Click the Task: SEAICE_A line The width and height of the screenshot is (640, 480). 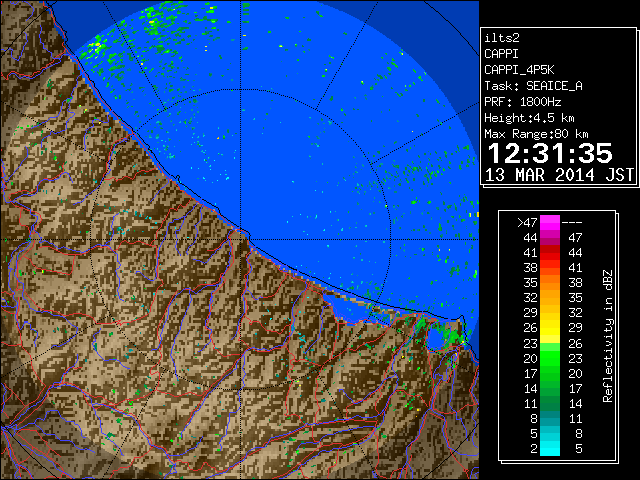pyautogui.click(x=533, y=86)
